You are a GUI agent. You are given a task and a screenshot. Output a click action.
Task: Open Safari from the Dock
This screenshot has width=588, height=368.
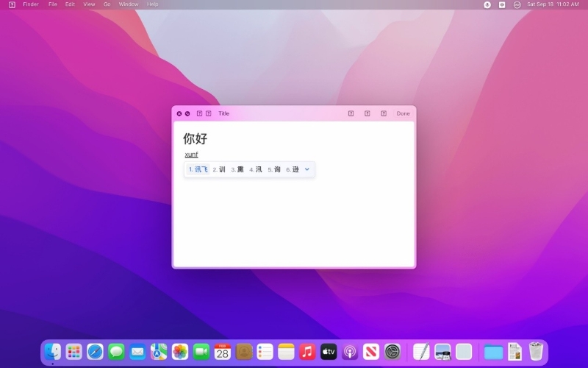[x=96, y=352]
